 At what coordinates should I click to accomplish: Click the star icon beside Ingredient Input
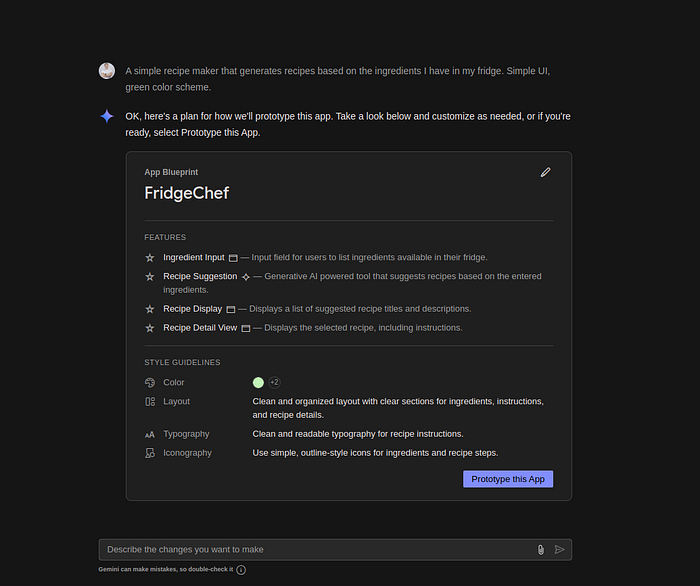(150, 258)
